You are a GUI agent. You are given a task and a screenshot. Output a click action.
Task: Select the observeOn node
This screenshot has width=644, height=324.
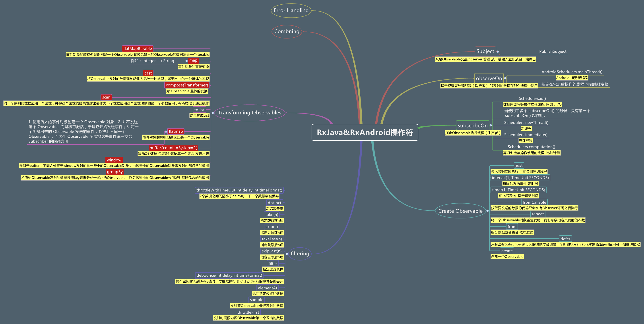pos(489,78)
